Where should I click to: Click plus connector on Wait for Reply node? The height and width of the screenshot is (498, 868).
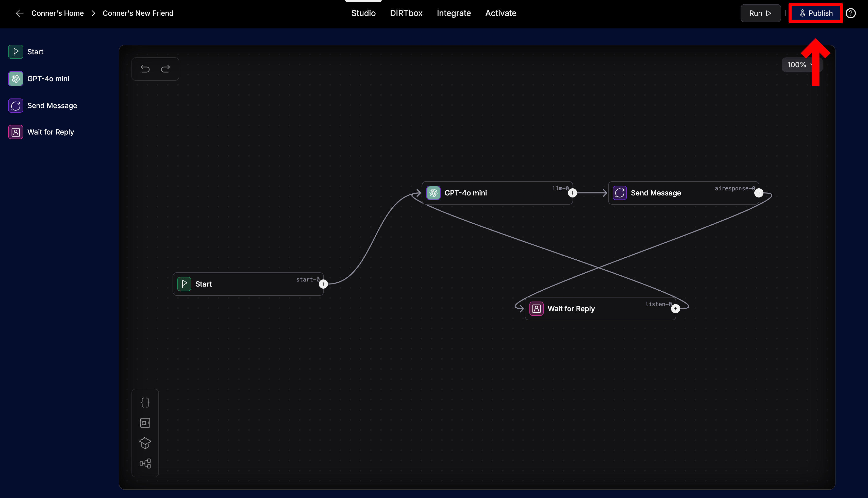tap(675, 309)
